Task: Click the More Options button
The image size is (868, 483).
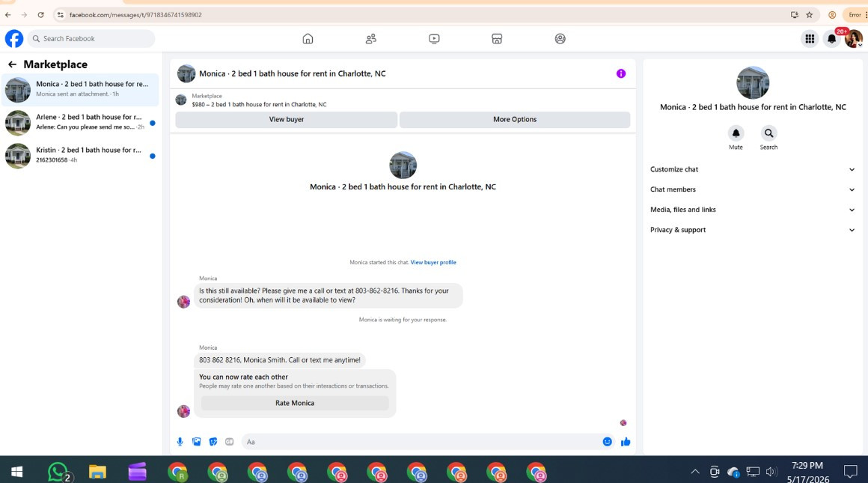Action: [x=515, y=120]
